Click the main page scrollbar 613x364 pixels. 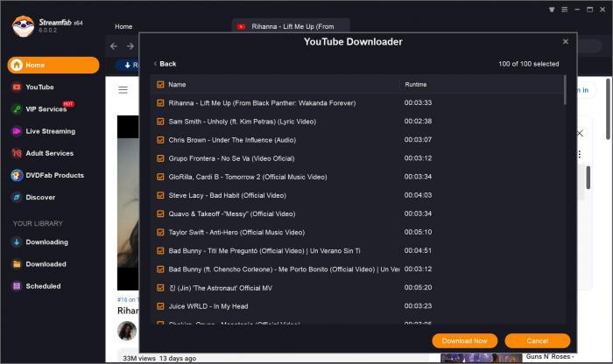[x=608, y=109]
